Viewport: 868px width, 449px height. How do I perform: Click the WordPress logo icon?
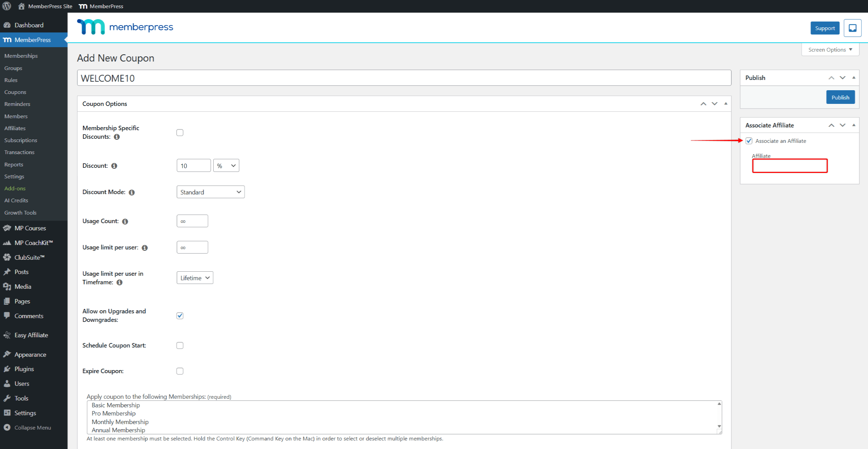[x=7, y=6]
